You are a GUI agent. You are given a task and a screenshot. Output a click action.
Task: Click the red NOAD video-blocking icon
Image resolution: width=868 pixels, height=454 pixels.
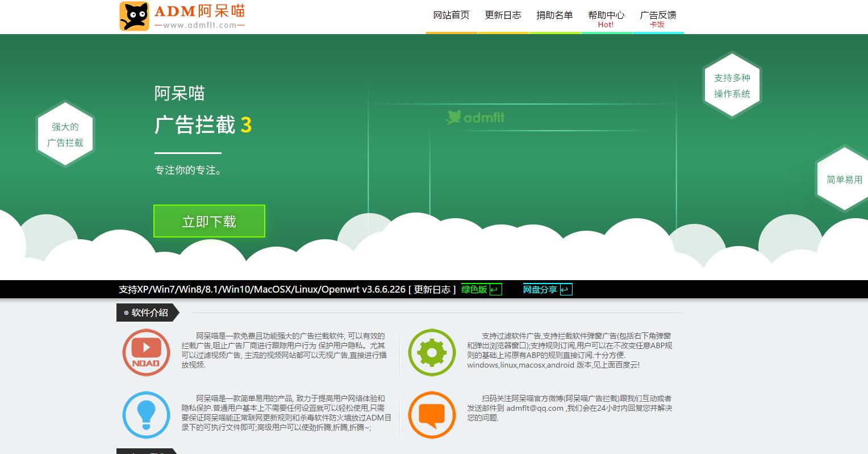click(x=146, y=352)
